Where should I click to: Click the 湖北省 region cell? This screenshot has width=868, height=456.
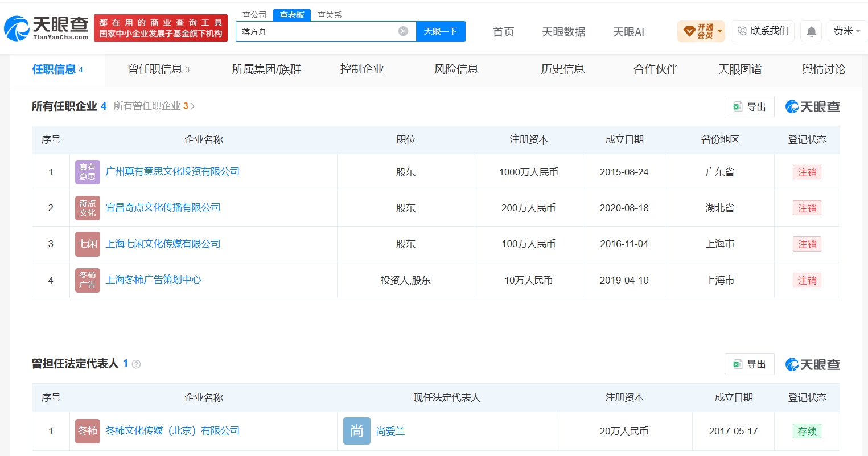tap(720, 208)
